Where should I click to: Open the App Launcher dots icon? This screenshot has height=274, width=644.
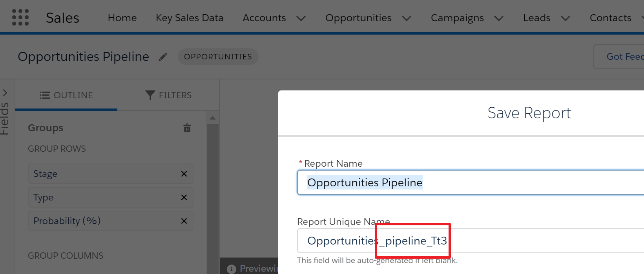pos(20,18)
